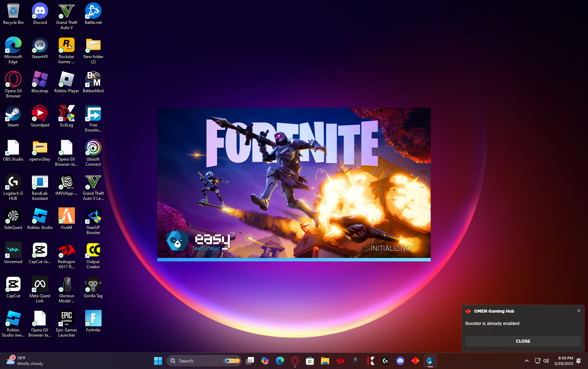Open the volume control in system tray
Screen dimensions: 588x369
pyautogui.click(x=546, y=361)
